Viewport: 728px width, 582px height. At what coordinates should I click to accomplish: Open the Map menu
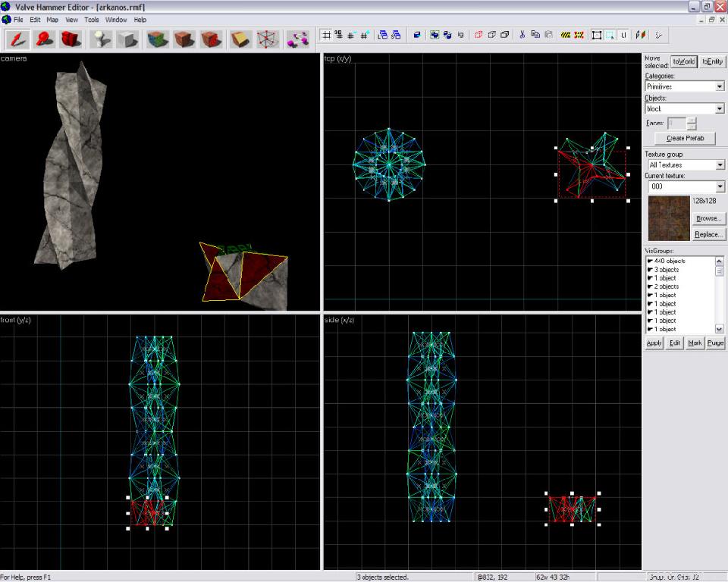52,19
